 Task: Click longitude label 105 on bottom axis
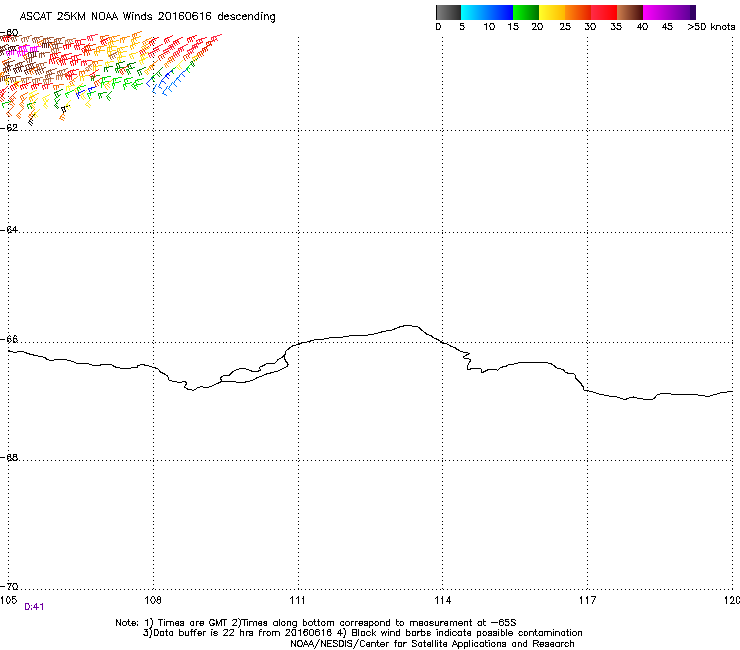click(8, 600)
